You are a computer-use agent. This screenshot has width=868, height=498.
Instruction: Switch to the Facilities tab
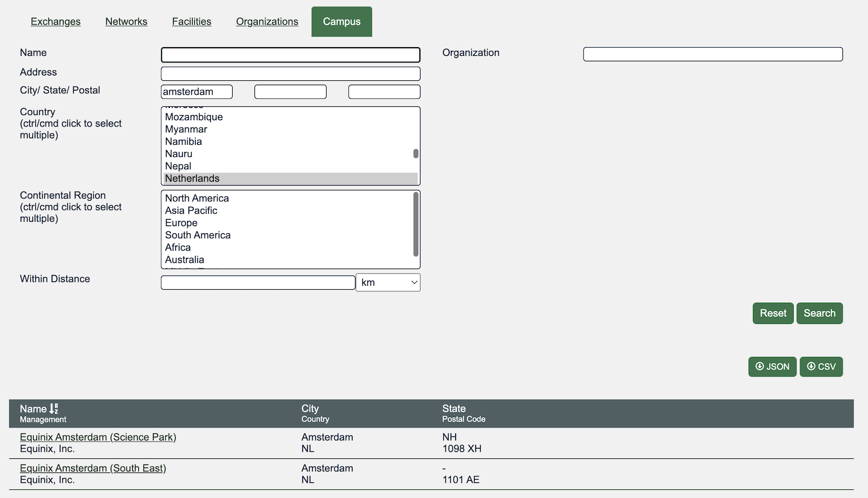click(x=192, y=22)
